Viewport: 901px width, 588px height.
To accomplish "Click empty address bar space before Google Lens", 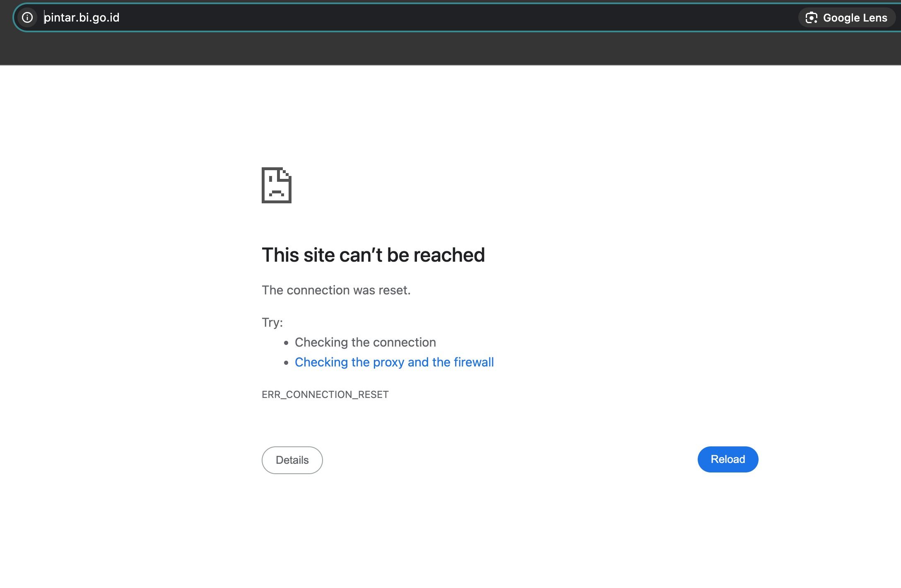I will (x=455, y=17).
